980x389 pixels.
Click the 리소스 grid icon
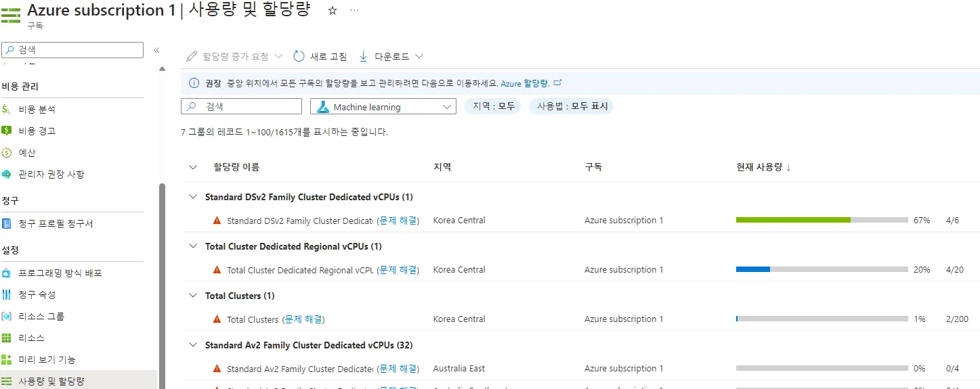pyautogui.click(x=7, y=338)
